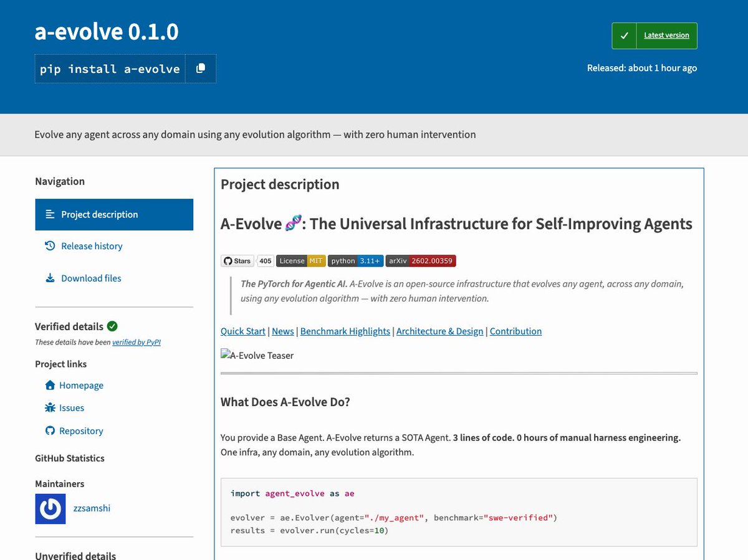This screenshot has height=560, width=748.
Task: Click the License MIT badge
Action: [x=301, y=261]
